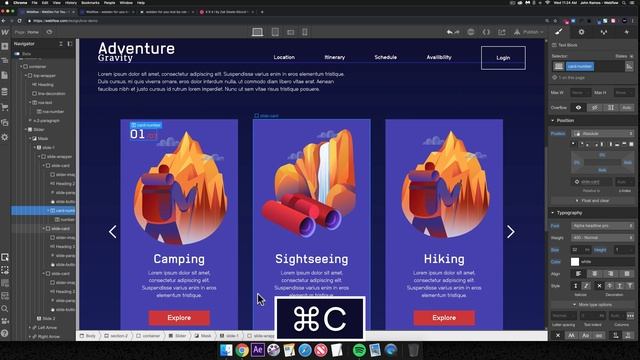Viewport: 640px width, 360px height.
Task: Click Explore button on Camping card
Action: tap(179, 318)
